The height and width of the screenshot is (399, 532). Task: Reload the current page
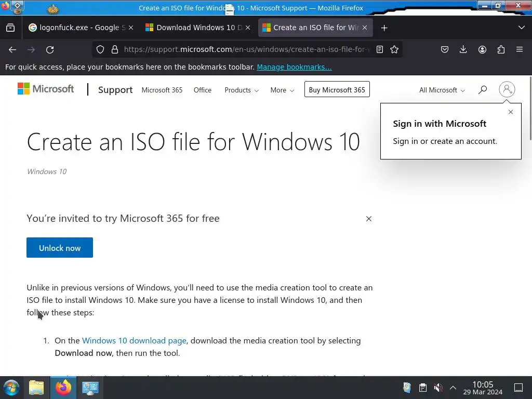coord(50,49)
